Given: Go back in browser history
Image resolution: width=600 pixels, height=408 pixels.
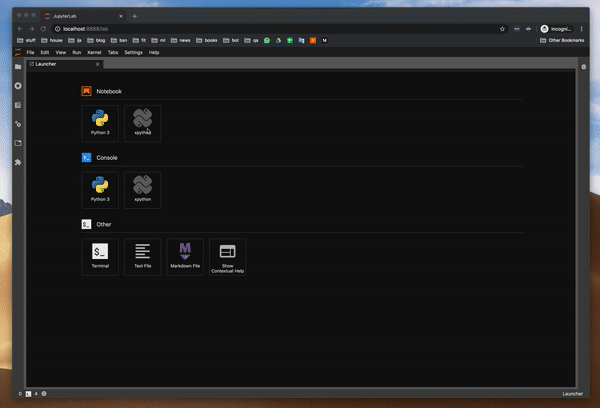Looking at the screenshot, I should [x=20, y=29].
